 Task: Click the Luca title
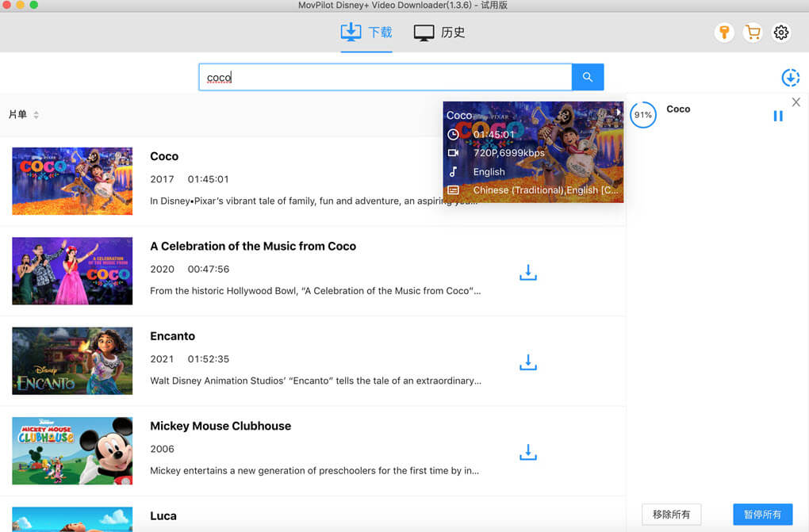pos(163,516)
